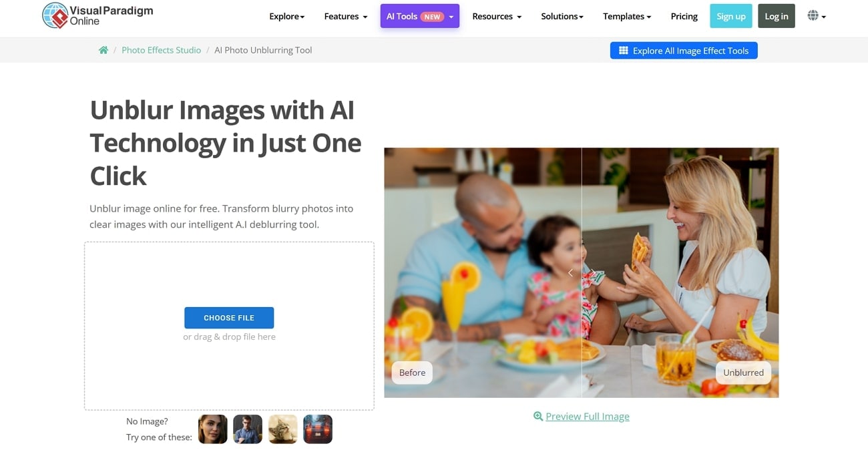Expand the Explore dropdown menu
This screenshot has width=868, height=452.
coord(287,16)
